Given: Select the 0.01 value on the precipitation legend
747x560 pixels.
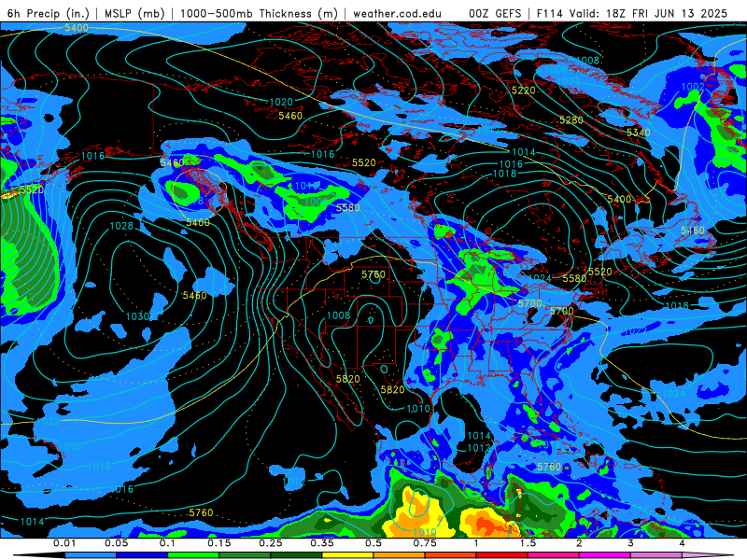Looking at the screenshot, I should pyautogui.click(x=63, y=543).
